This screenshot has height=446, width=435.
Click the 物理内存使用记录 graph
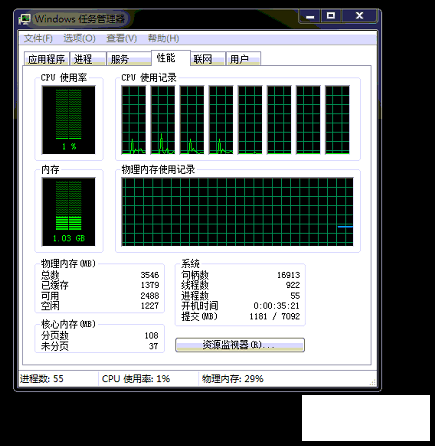237,212
